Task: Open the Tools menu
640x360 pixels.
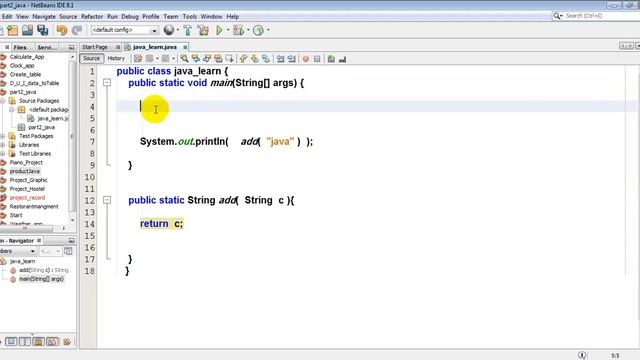Action: pos(189,17)
